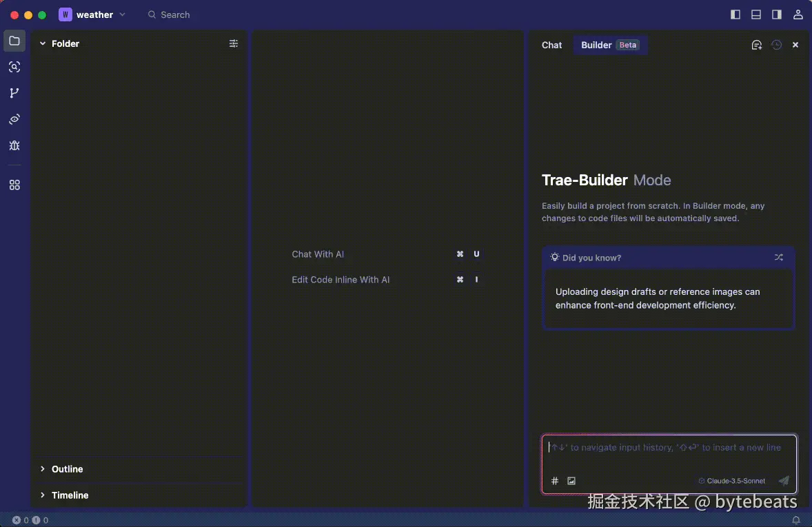Click the send message paper plane icon
This screenshot has width=812, height=527.
[784, 481]
